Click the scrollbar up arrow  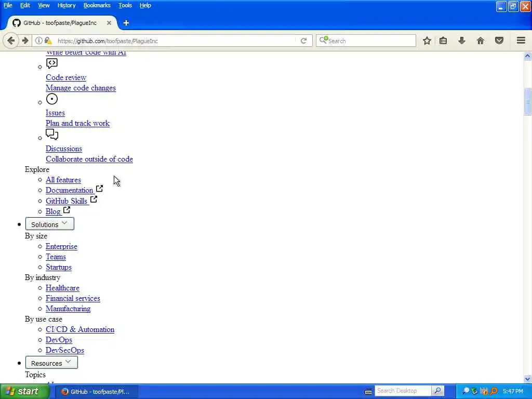[x=527, y=56]
